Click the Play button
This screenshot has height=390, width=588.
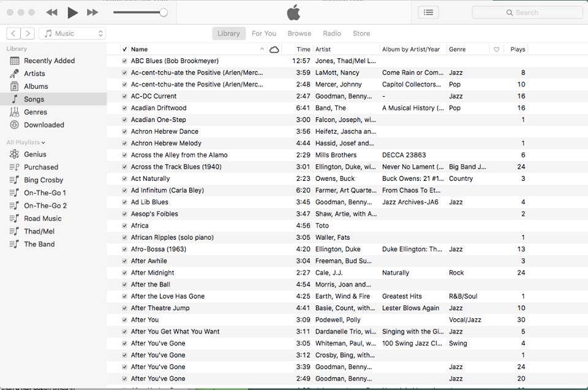coord(72,13)
